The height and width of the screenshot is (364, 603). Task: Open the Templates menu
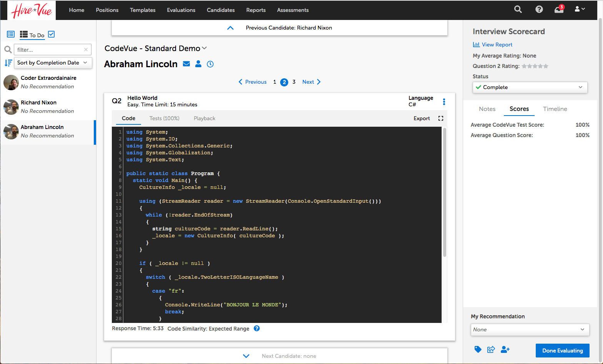pyautogui.click(x=143, y=10)
